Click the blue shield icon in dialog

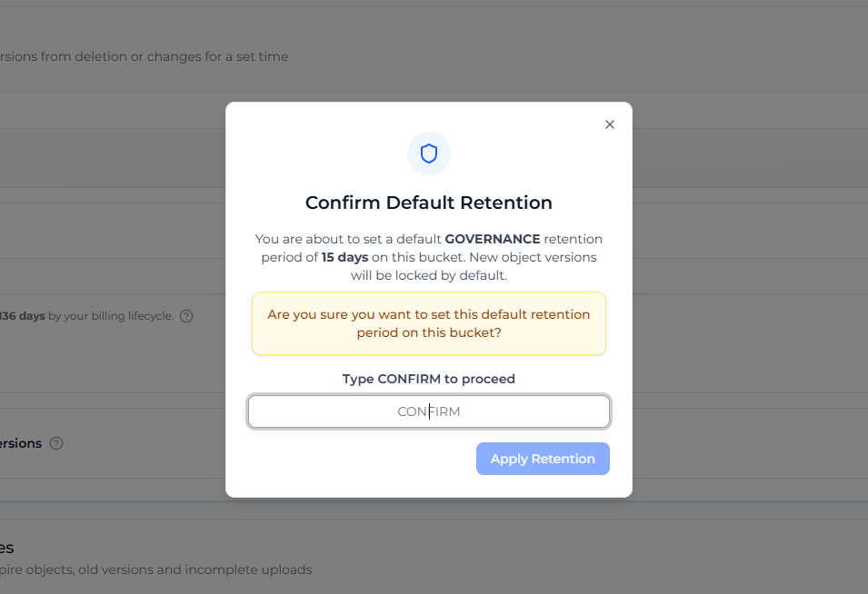428,153
